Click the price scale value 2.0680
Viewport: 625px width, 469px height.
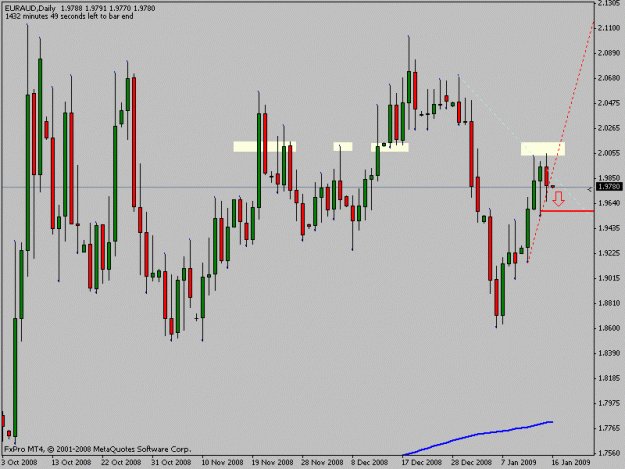[x=609, y=78]
